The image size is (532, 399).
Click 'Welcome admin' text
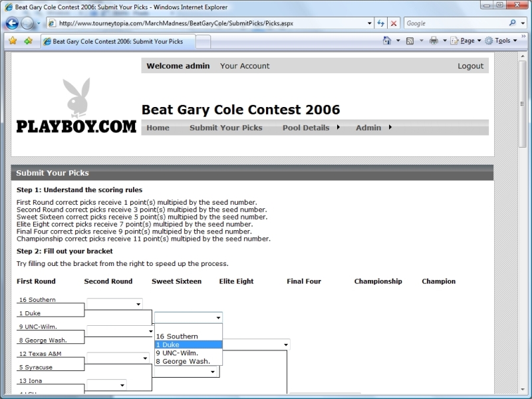(178, 66)
